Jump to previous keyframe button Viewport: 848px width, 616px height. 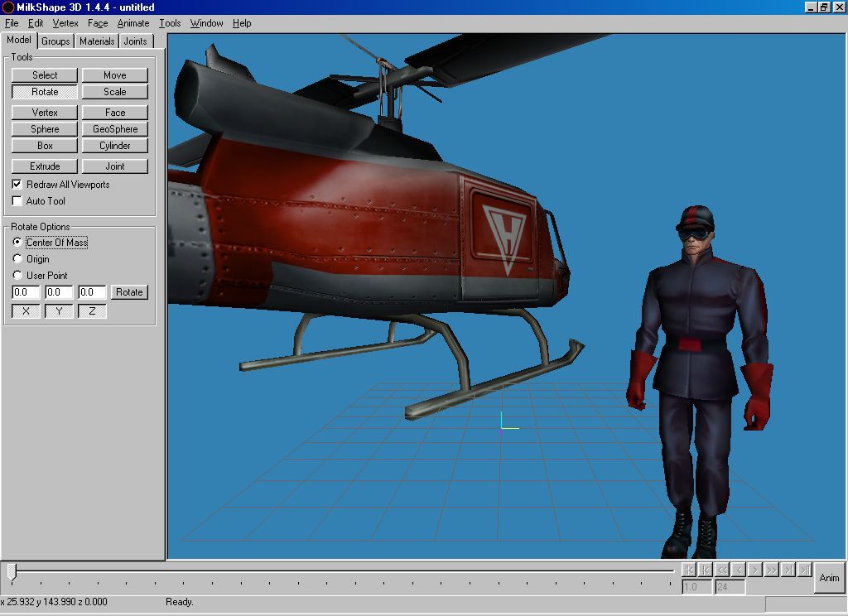[706, 570]
